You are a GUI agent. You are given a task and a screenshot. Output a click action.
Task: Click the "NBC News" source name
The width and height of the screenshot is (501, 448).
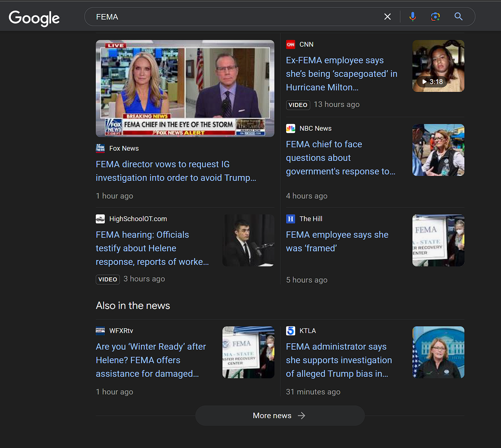[x=316, y=128]
